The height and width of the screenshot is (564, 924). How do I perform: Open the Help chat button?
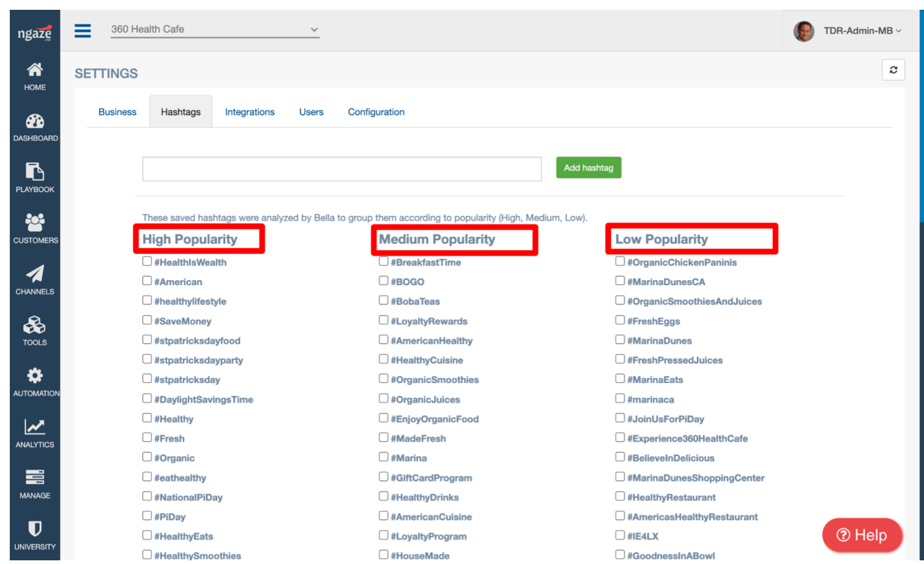[862, 535]
